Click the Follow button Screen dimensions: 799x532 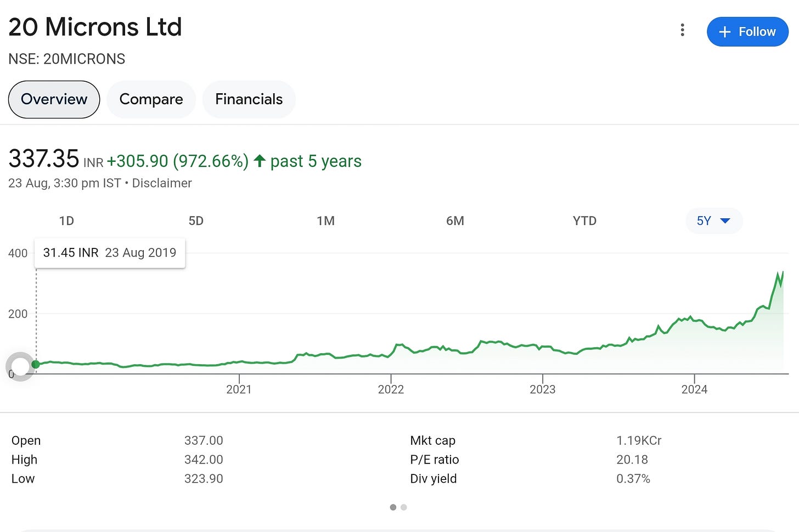747,32
